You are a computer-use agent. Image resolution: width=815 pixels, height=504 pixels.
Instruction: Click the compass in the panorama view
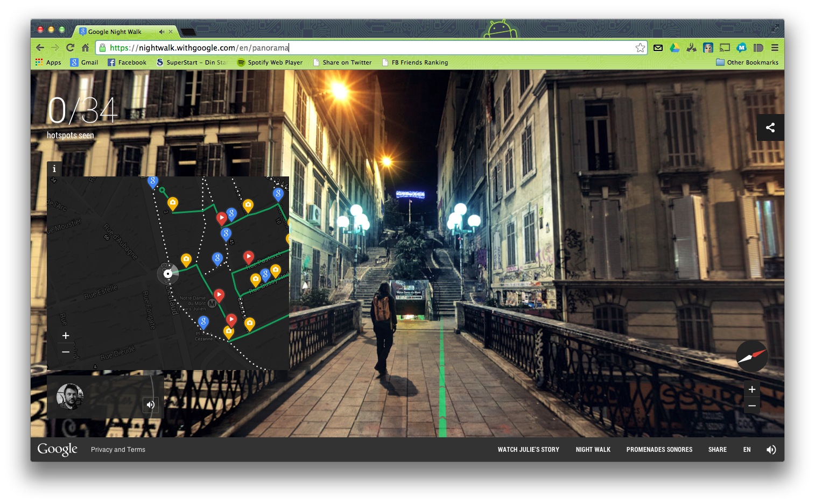point(751,356)
